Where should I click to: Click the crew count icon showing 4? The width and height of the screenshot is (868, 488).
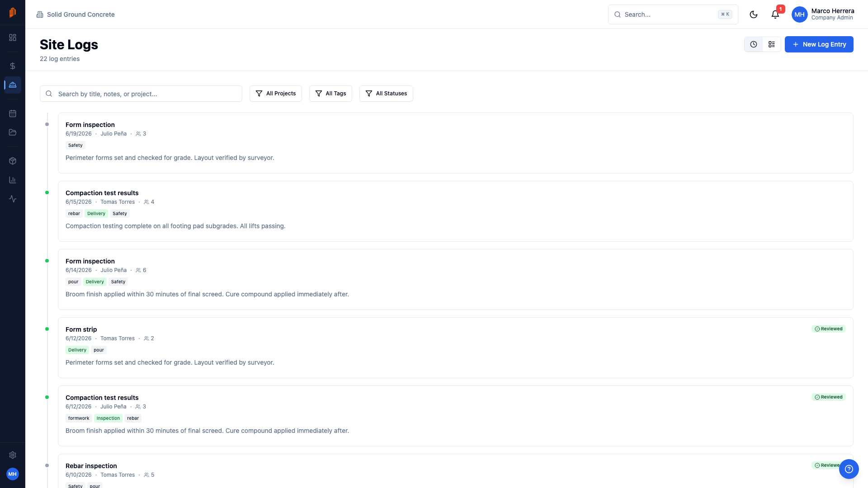click(x=146, y=202)
